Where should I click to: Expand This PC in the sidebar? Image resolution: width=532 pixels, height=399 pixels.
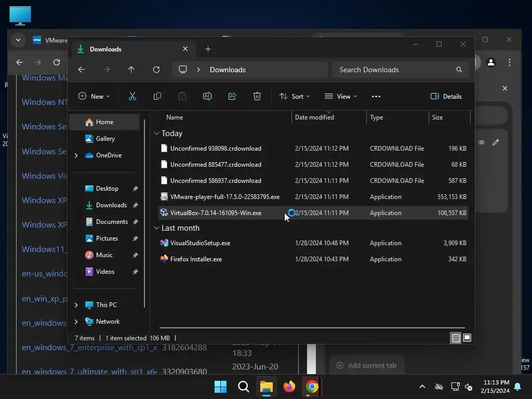pos(76,305)
